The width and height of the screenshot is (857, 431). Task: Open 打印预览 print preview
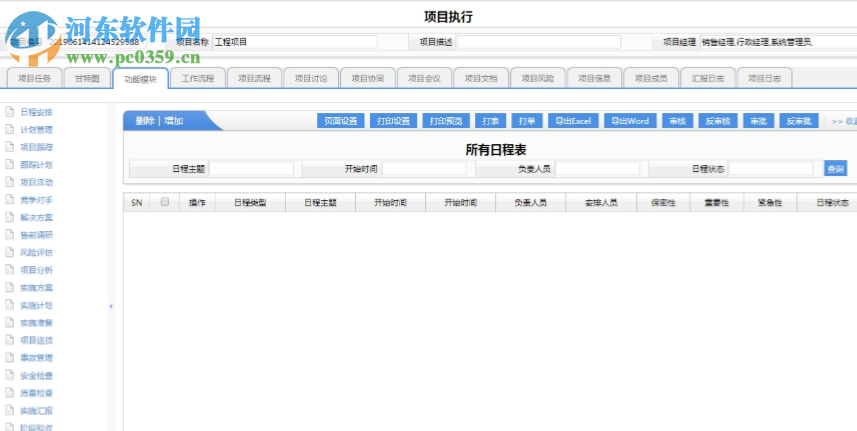click(446, 121)
